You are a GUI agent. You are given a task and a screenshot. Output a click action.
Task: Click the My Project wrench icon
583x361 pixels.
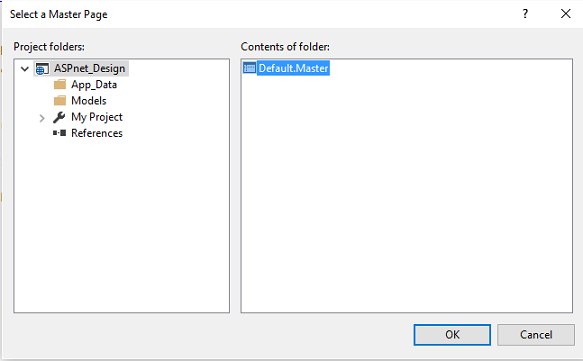pyautogui.click(x=59, y=117)
